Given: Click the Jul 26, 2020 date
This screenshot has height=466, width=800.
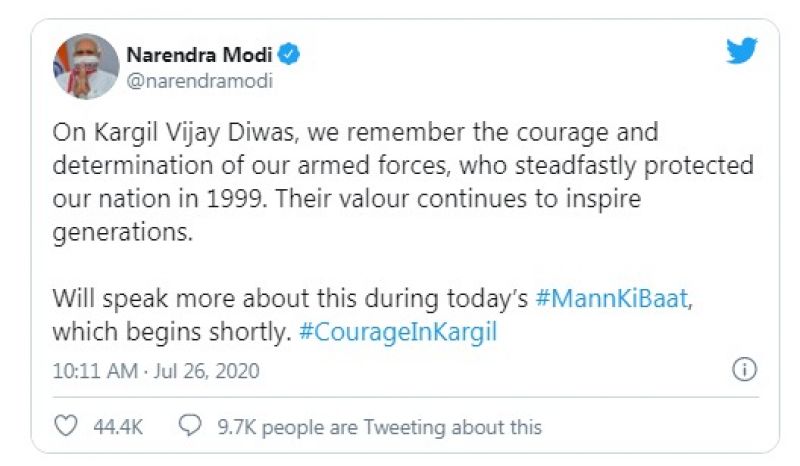Looking at the screenshot, I should coord(207,371).
